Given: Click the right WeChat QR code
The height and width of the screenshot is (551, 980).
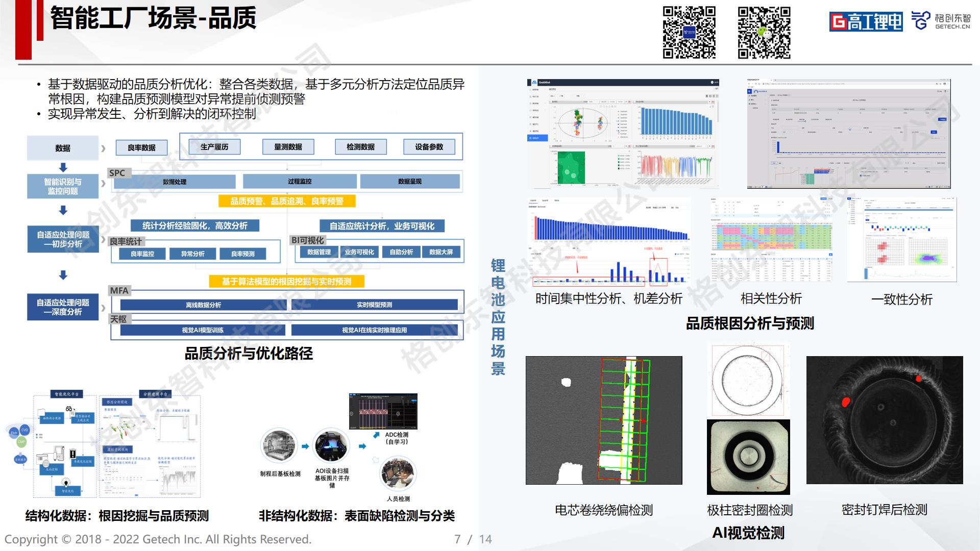Looking at the screenshot, I should click(764, 33).
